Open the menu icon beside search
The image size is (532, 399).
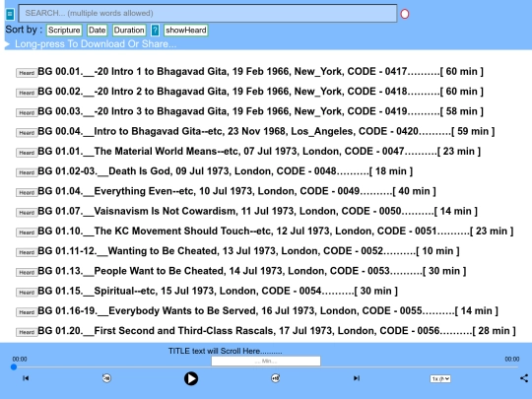(x=10, y=14)
